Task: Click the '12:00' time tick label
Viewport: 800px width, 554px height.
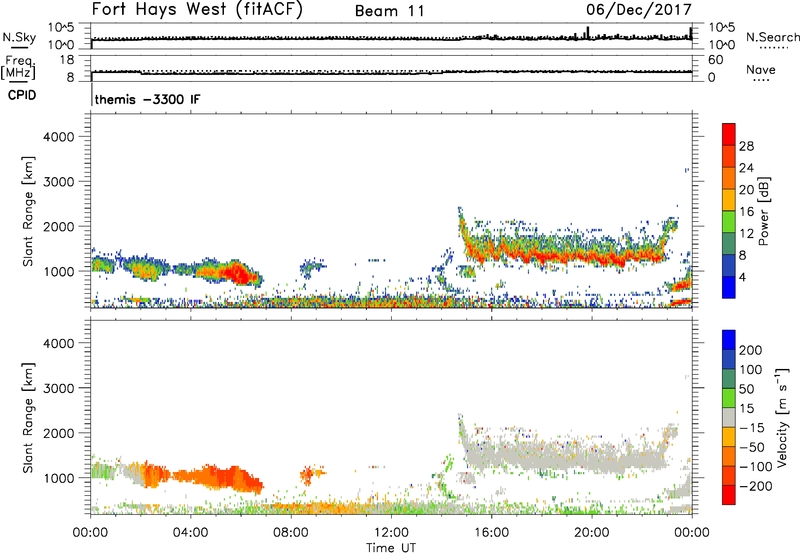Action: 391,533
